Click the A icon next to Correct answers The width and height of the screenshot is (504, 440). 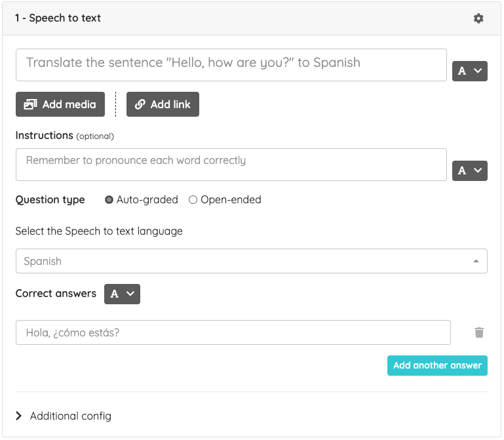pyautogui.click(x=114, y=294)
